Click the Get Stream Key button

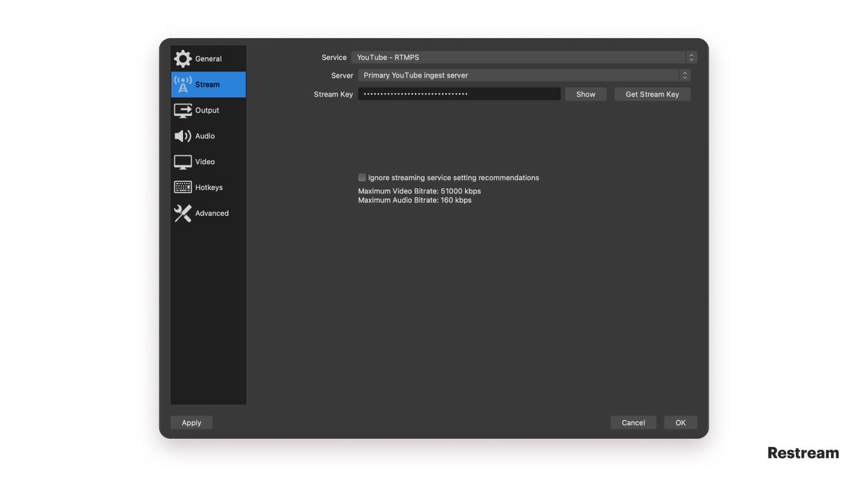(652, 94)
